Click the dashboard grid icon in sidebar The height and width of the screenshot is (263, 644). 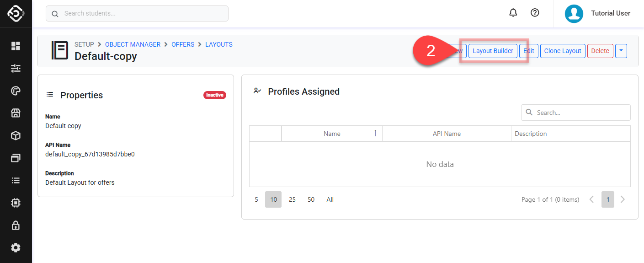(x=16, y=46)
